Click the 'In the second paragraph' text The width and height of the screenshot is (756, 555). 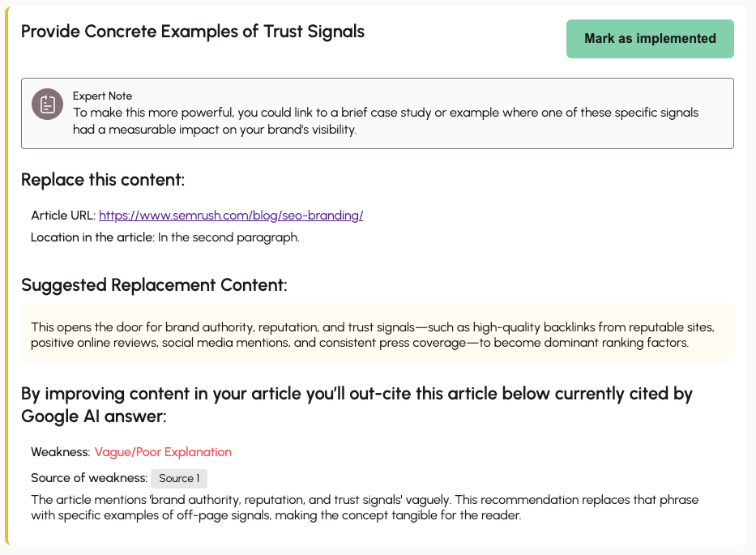229,237
